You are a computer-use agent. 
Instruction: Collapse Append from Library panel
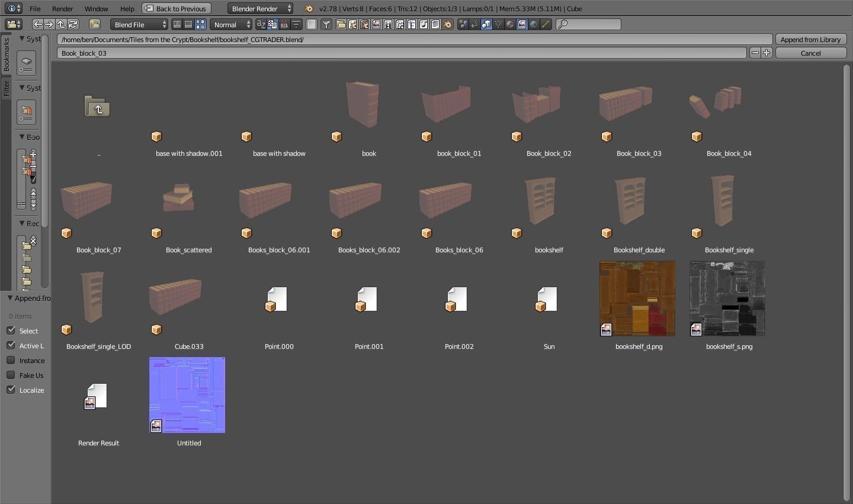coord(9,298)
